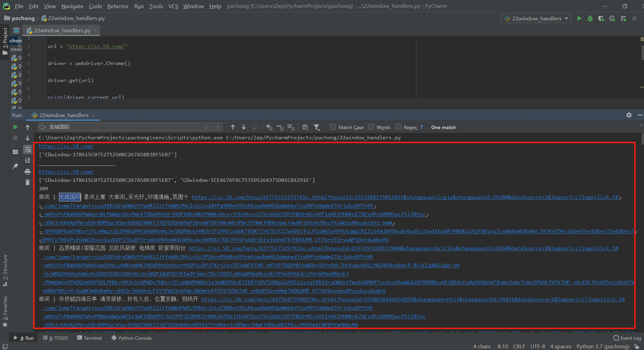644x350 pixels.
Task: Start debugging with the green bug icon
Action: 590,18
